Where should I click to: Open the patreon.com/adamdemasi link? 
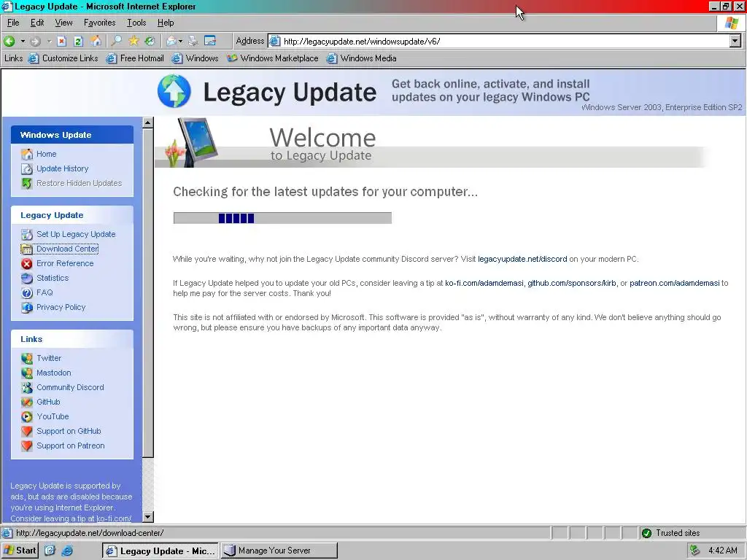675,283
